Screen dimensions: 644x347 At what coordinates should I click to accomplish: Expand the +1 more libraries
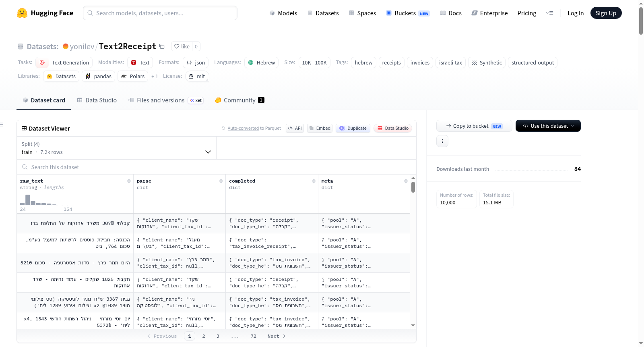pyautogui.click(x=155, y=76)
